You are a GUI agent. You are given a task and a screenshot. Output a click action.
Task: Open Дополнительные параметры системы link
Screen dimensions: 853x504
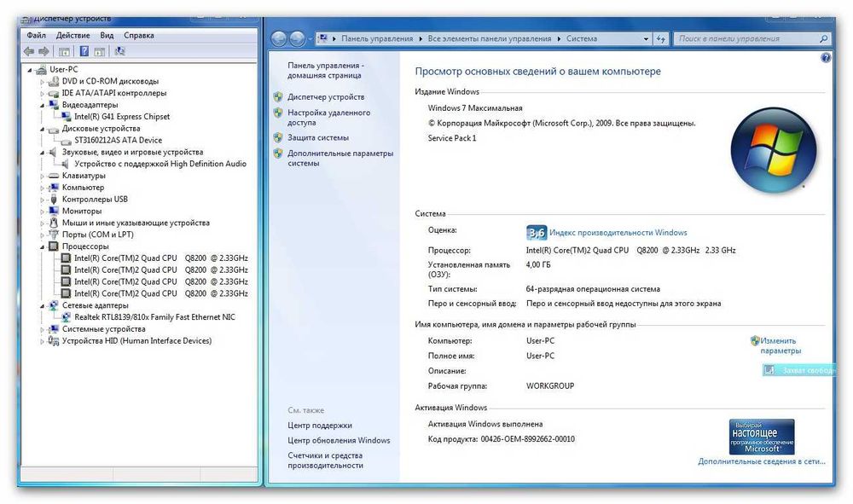coord(340,159)
